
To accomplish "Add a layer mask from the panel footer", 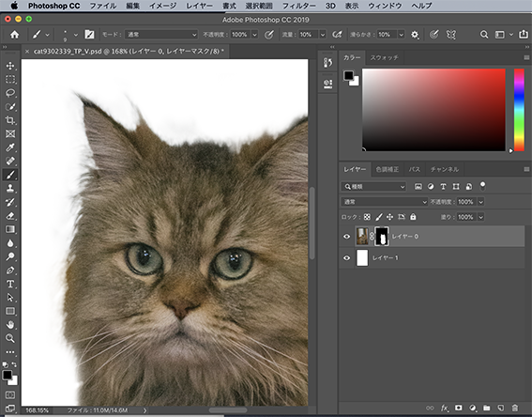I will (x=459, y=408).
